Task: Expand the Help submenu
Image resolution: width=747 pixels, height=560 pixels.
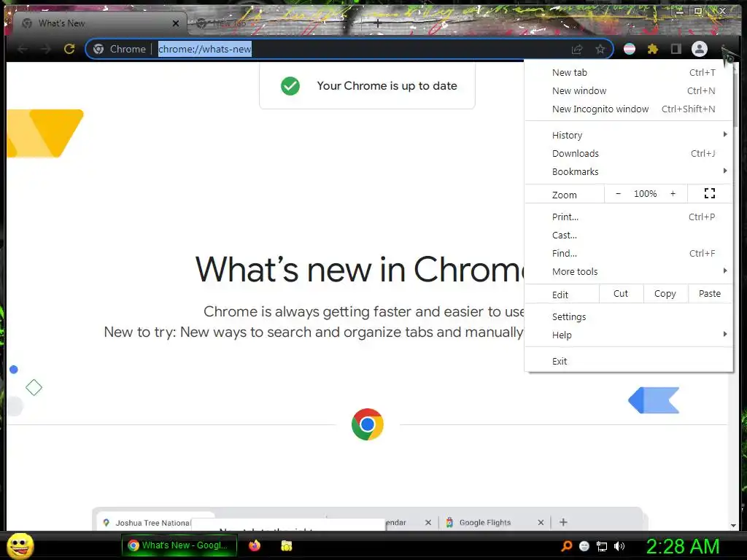Action: 628,335
